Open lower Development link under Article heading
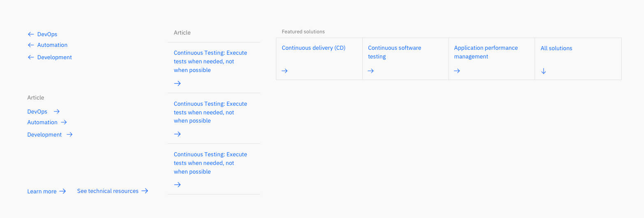 pyautogui.click(x=44, y=135)
